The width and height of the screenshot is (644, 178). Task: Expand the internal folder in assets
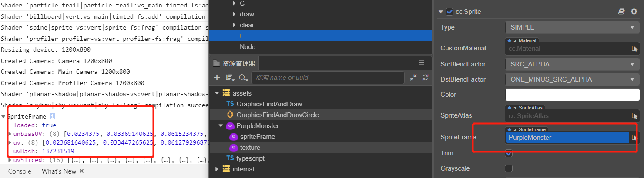217,169
